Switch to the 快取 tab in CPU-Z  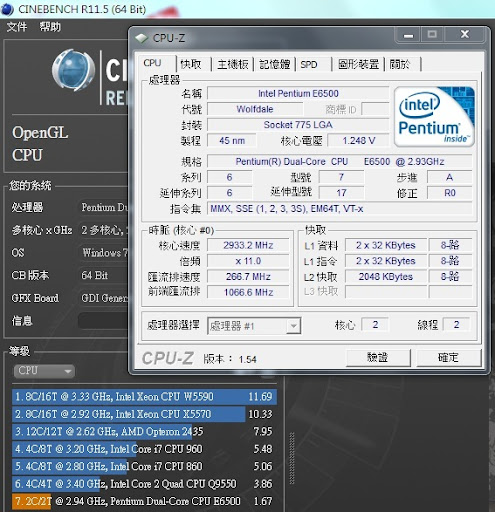pos(191,64)
